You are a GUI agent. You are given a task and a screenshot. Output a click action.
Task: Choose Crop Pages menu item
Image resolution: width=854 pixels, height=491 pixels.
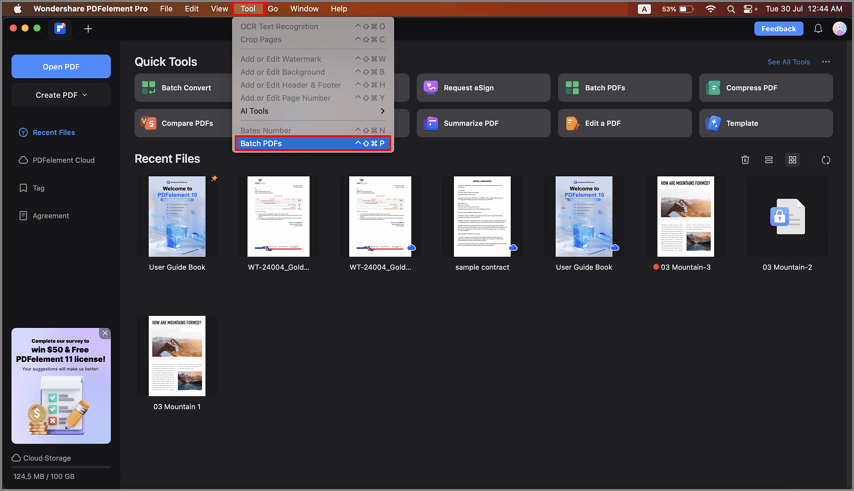click(312, 39)
